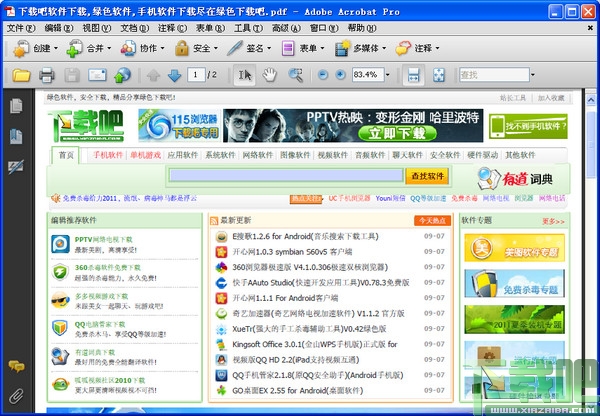The image size is (600, 416).
Task: Click the Open file folder icon
Action: (x=21, y=75)
